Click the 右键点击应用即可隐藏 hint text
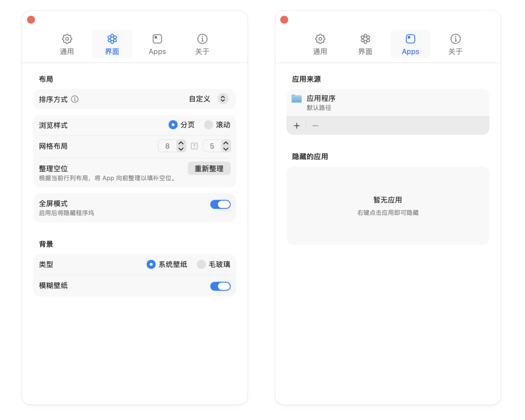The width and height of the screenshot is (525, 420). 388,213
